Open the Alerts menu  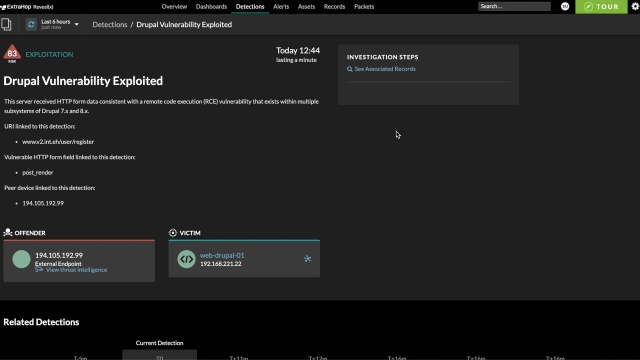coord(281,7)
